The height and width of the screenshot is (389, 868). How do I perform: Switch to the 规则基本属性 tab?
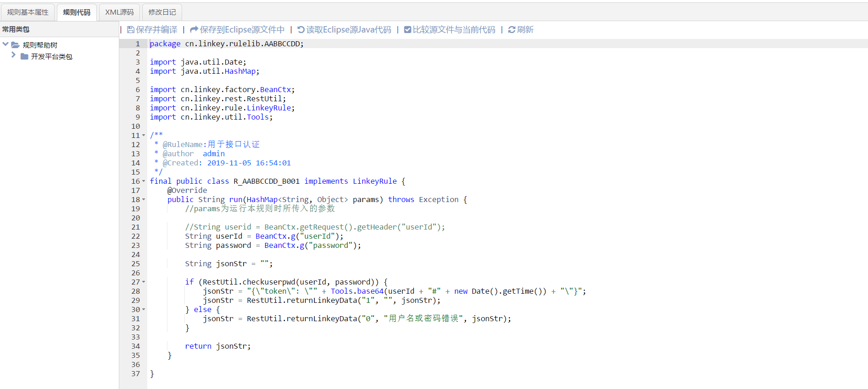28,12
